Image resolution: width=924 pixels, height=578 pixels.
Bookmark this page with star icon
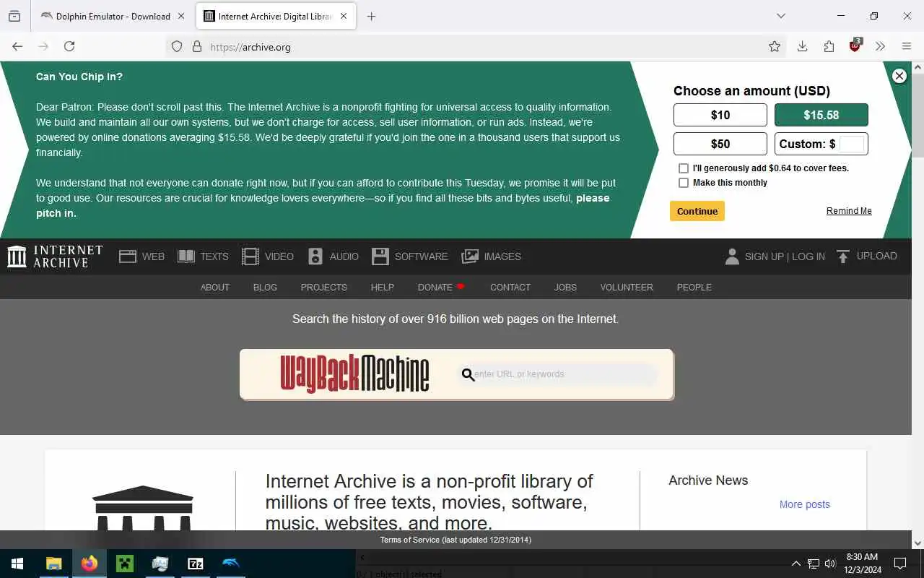[775, 46]
